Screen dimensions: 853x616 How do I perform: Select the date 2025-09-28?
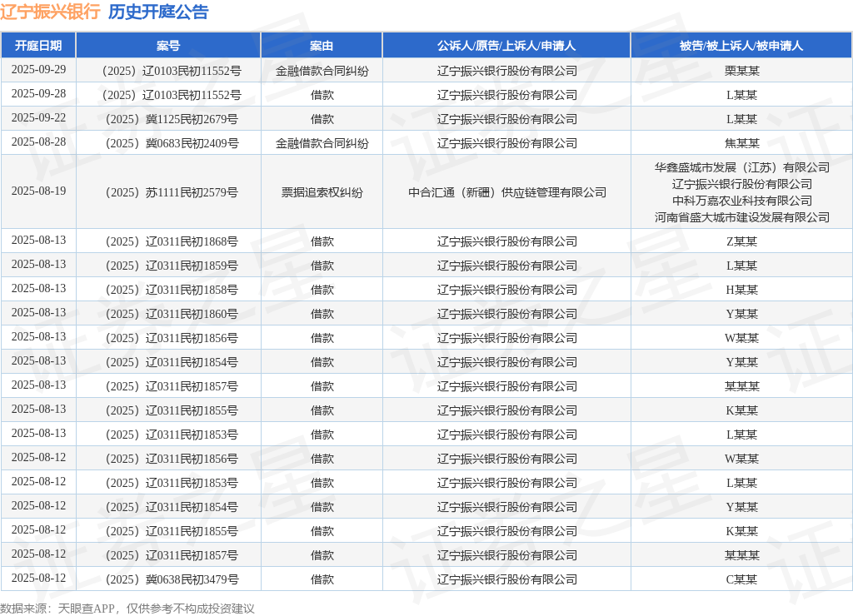tap(38, 93)
